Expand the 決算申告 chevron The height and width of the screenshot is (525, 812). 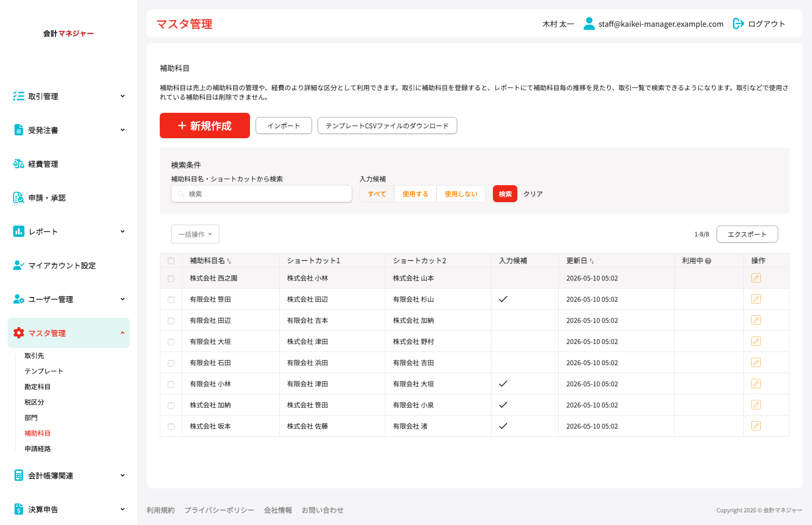click(123, 509)
